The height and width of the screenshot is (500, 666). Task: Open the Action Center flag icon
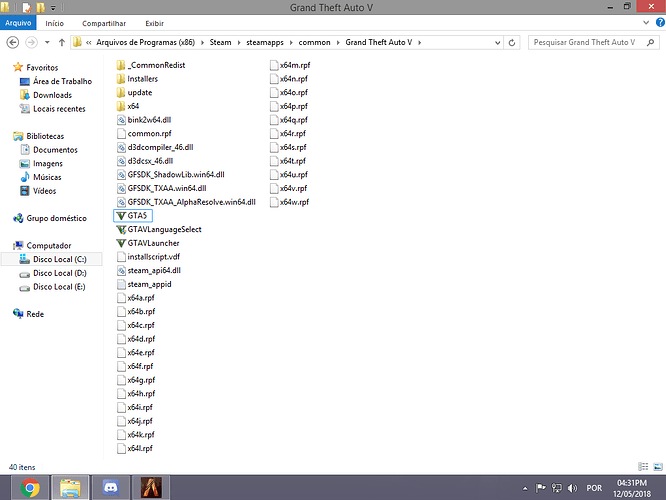(540, 488)
